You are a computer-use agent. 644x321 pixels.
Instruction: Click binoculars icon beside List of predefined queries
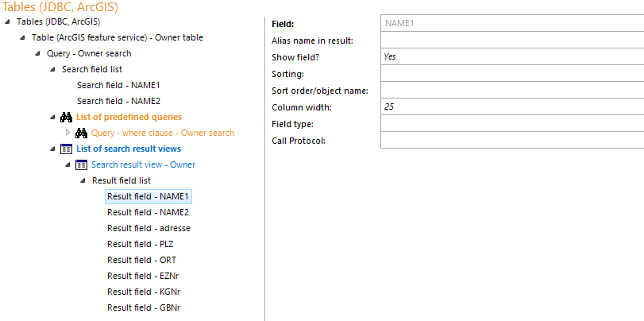pyautogui.click(x=66, y=117)
